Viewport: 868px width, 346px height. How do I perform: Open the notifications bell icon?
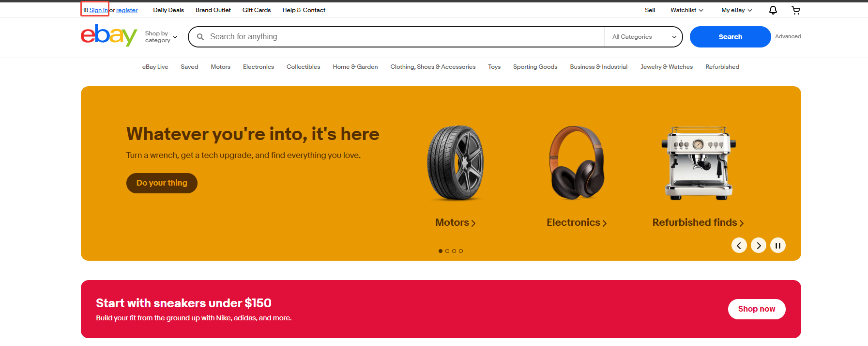click(x=773, y=10)
